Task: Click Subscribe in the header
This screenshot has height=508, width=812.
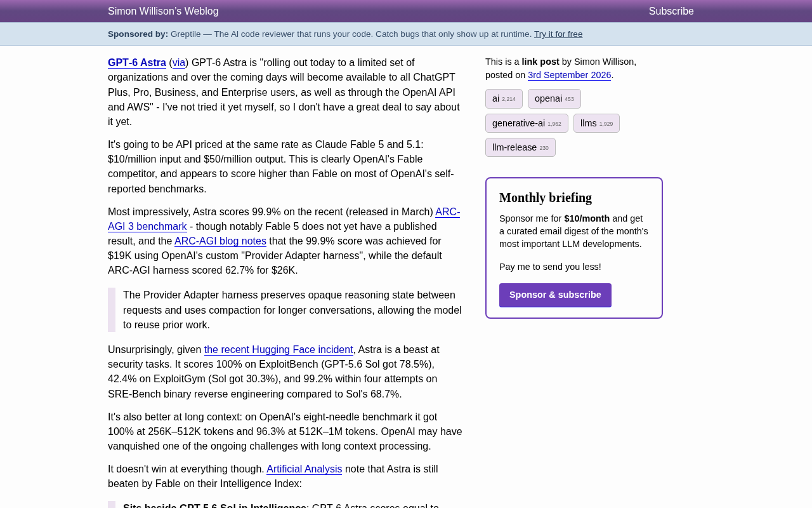Action: 671,11
